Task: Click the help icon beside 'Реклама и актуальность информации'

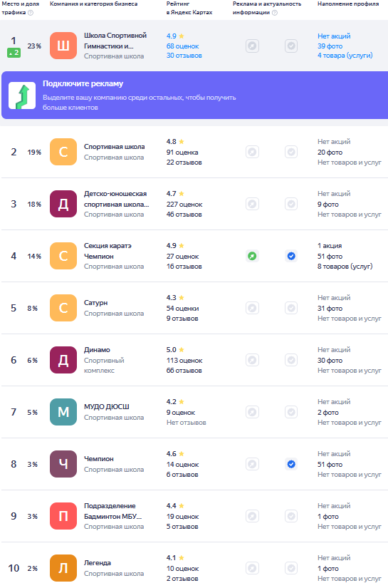Action: click(275, 13)
